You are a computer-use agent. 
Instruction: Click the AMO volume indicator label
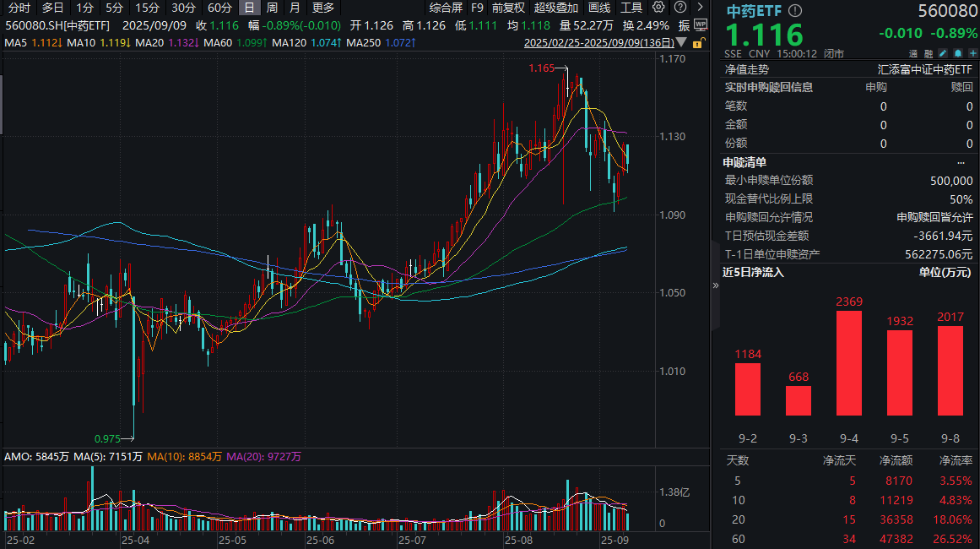(36, 457)
